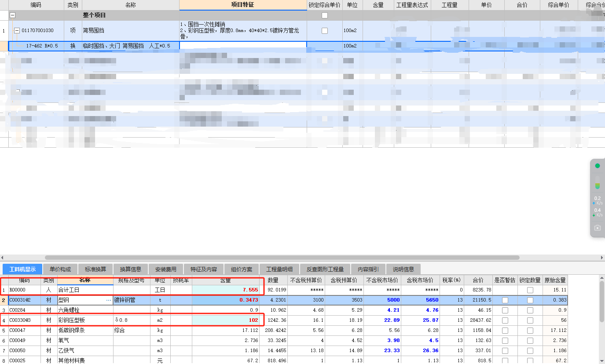The width and height of the screenshot is (605, 364).
Task: Open the 组价方案 tab
Action: tap(242, 269)
